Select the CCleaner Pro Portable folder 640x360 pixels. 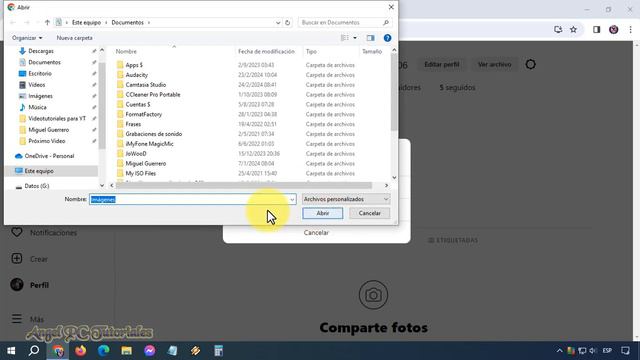click(x=153, y=95)
